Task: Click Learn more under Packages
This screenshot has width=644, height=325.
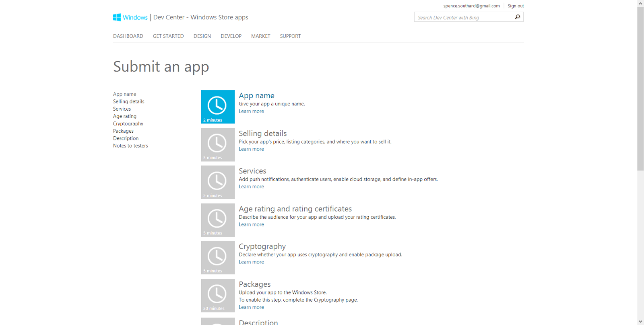Action: click(x=252, y=307)
